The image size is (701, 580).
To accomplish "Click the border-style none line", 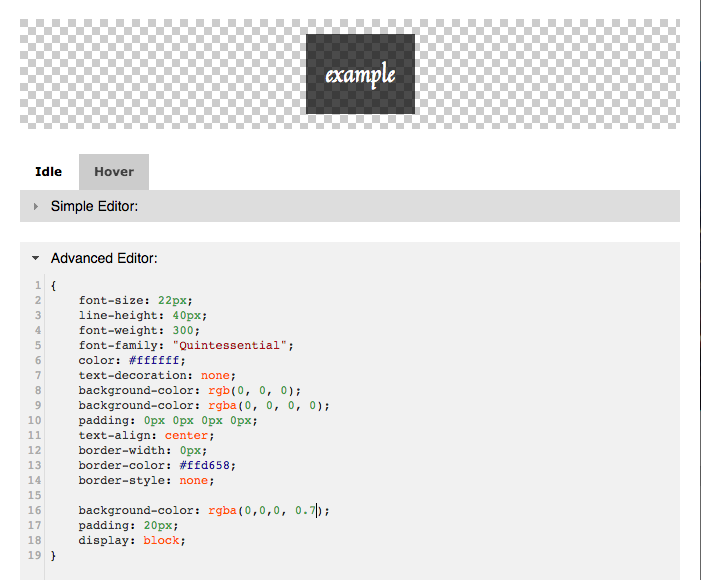I will point(146,481).
